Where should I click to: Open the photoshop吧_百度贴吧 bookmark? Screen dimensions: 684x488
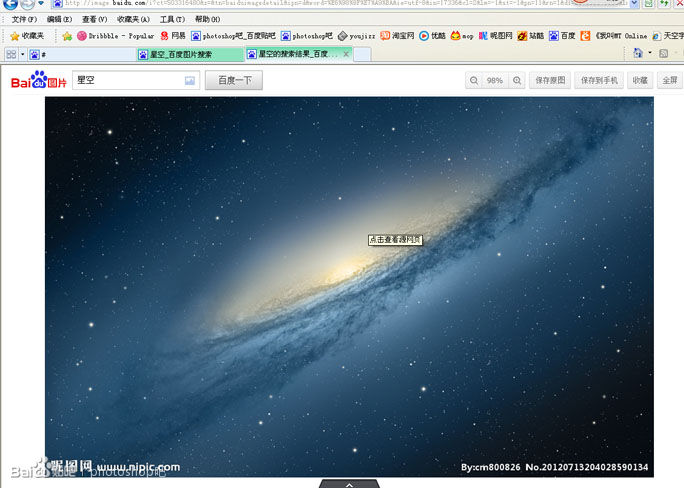click(234, 36)
